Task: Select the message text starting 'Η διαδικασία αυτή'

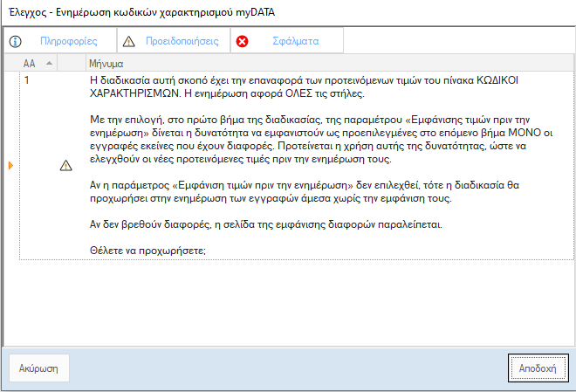Action: point(304,86)
